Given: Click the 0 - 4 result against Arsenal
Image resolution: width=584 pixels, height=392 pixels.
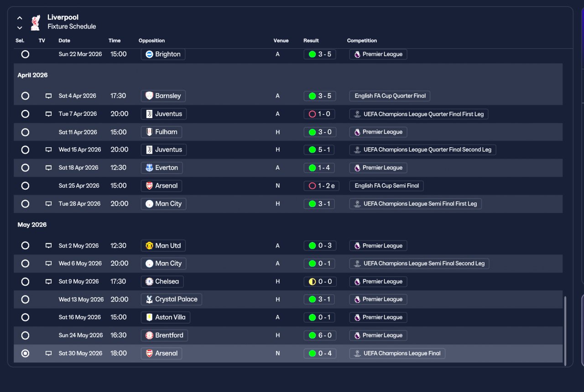Looking at the screenshot, I should click(x=320, y=353).
